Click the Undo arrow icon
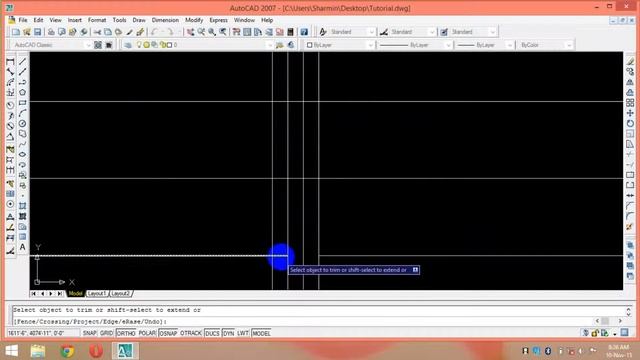The image size is (640, 360). (x=154, y=32)
